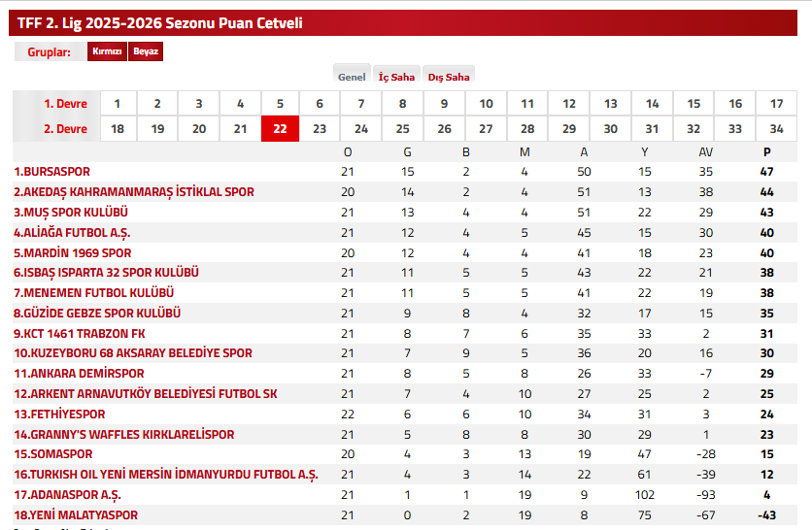Open the Genel standings tab

(x=352, y=77)
